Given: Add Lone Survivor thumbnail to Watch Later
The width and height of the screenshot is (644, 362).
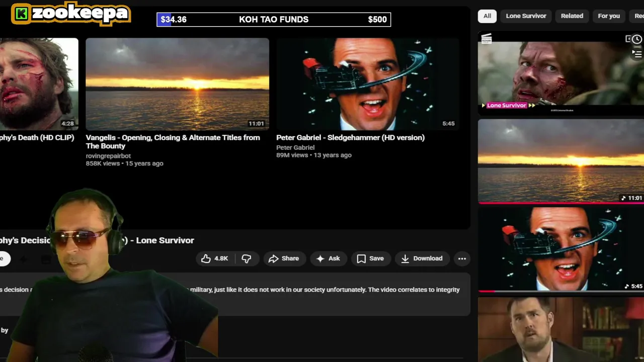Looking at the screenshot, I should 637,39.
